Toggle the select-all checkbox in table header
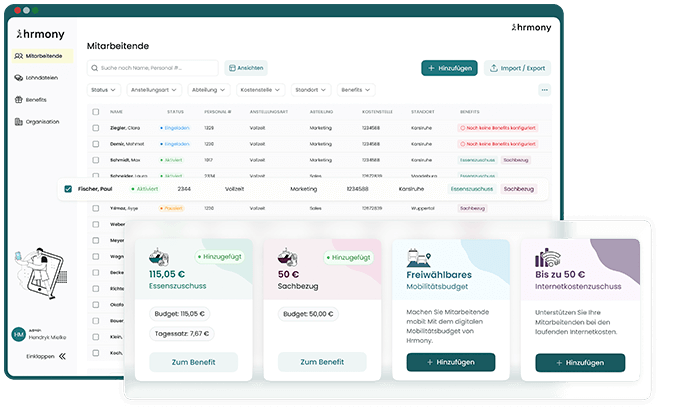Screen dimensions: 674x417 [x=95, y=112]
